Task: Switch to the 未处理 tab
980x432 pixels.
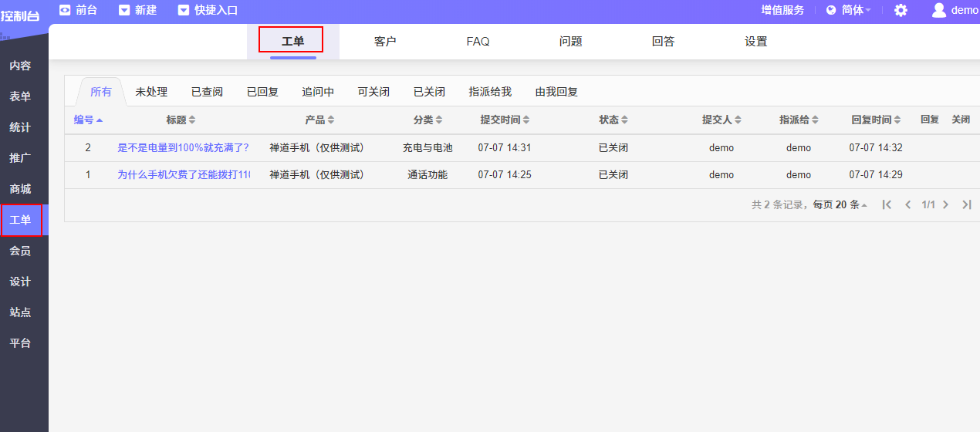Action: click(x=151, y=92)
